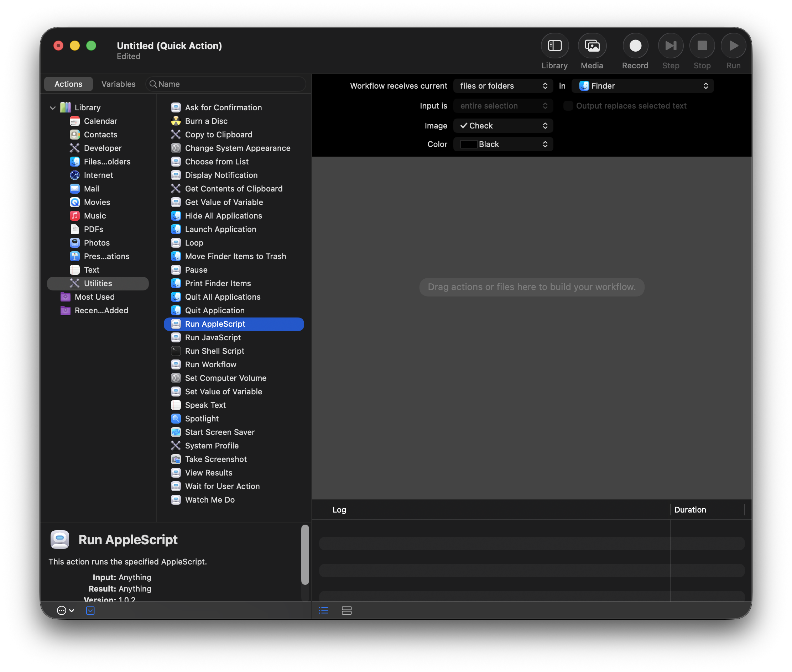
Task: Click the Run workflow play icon
Action: point(733,46)
